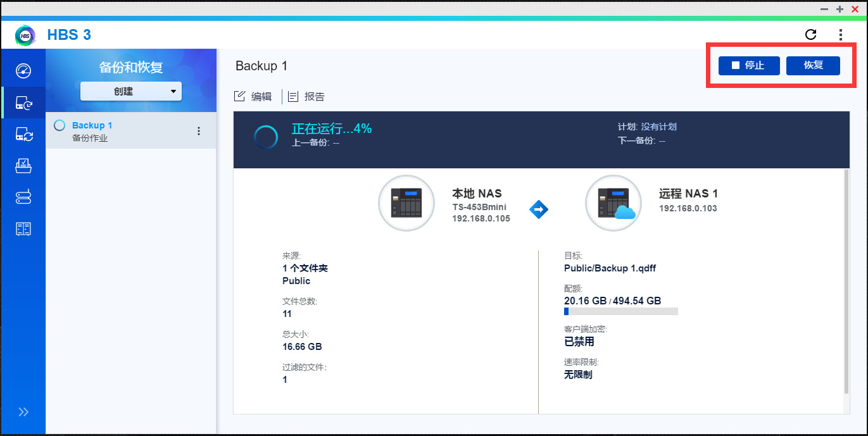Open the three-dot options menu top right
This screenshot has width=868, height=436.
841,35
